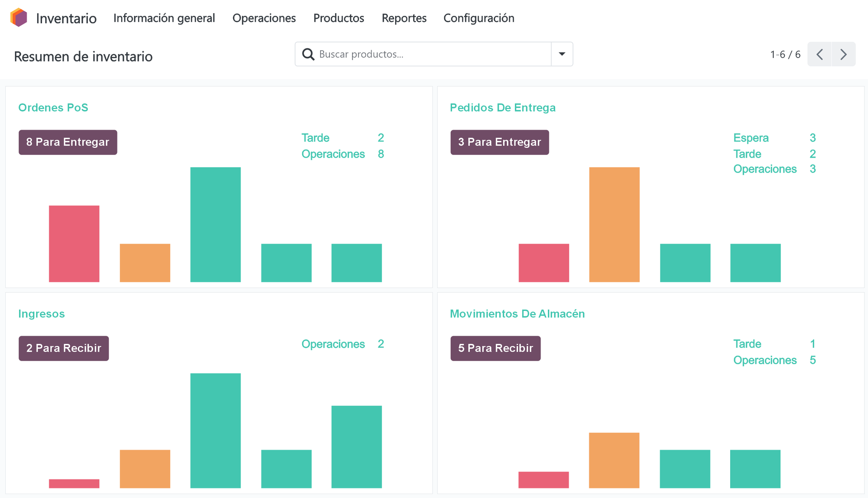
Task: Open the Productos menu
Action: 339,18
